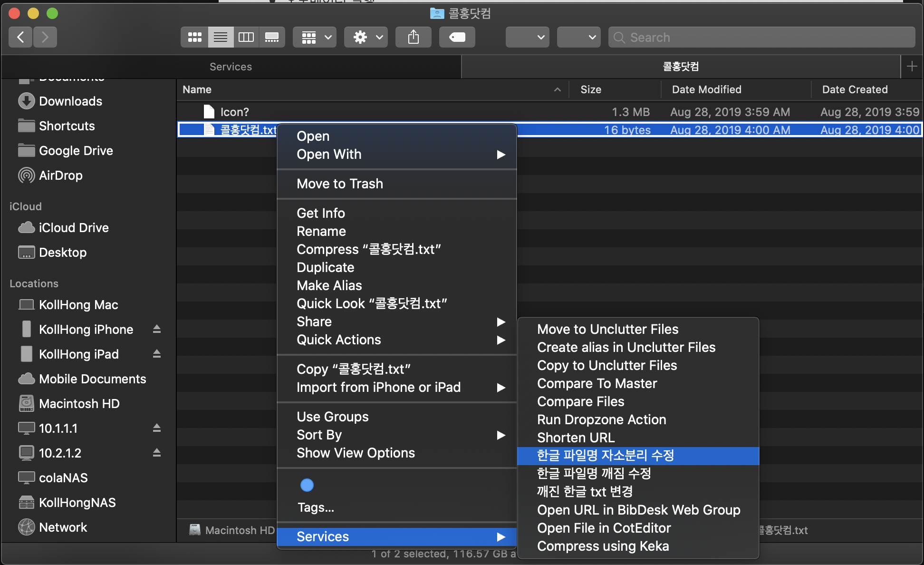This screenshot has width=924, height=565.
Task: Switch to column view mode
Action: click(x=246, y=37)
